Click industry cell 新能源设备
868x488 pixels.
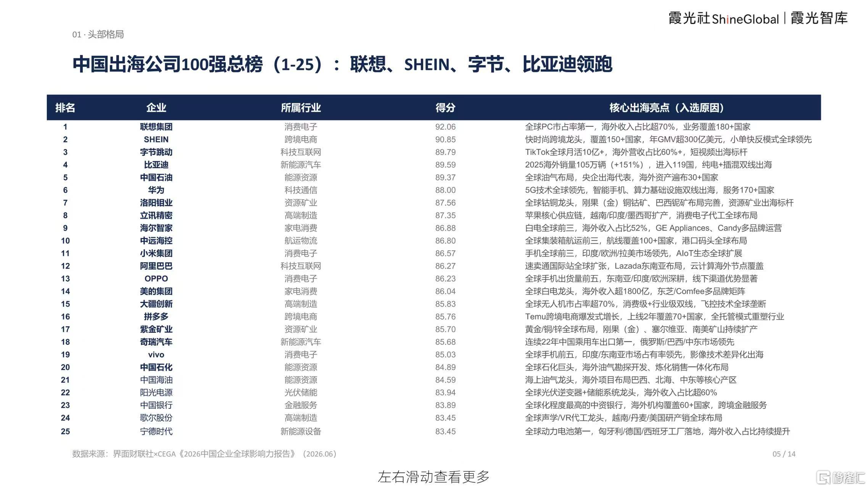coord(301,431)
